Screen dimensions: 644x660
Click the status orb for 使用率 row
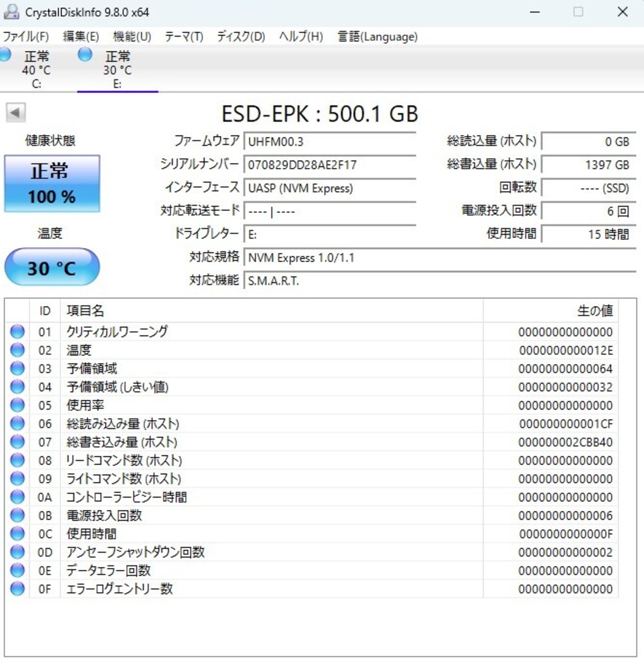point(17,405)
